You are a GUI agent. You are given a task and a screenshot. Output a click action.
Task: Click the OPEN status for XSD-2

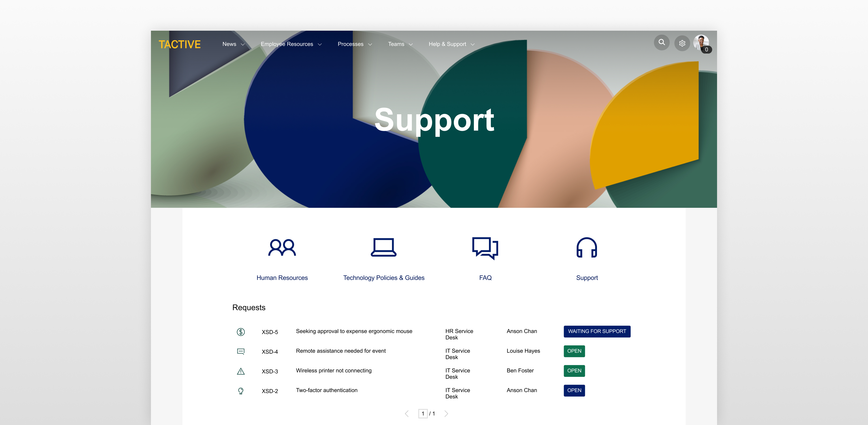pyautogui.click(x=574, y=391)
